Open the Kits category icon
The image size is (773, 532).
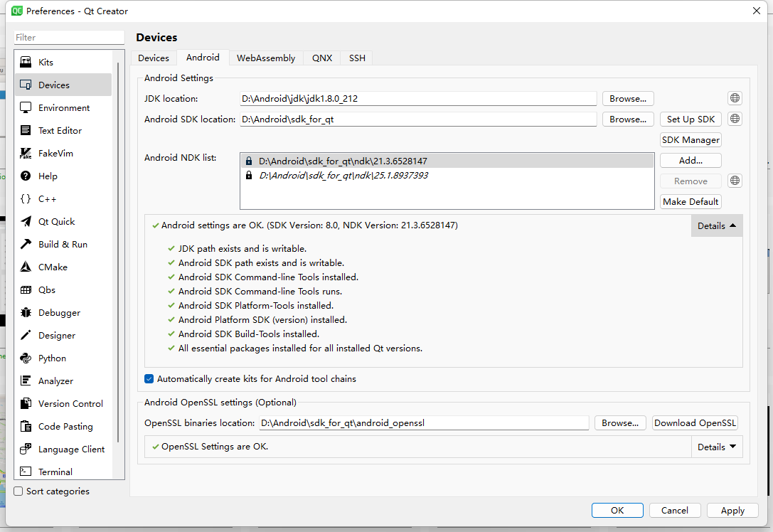(x=26, y=62)
